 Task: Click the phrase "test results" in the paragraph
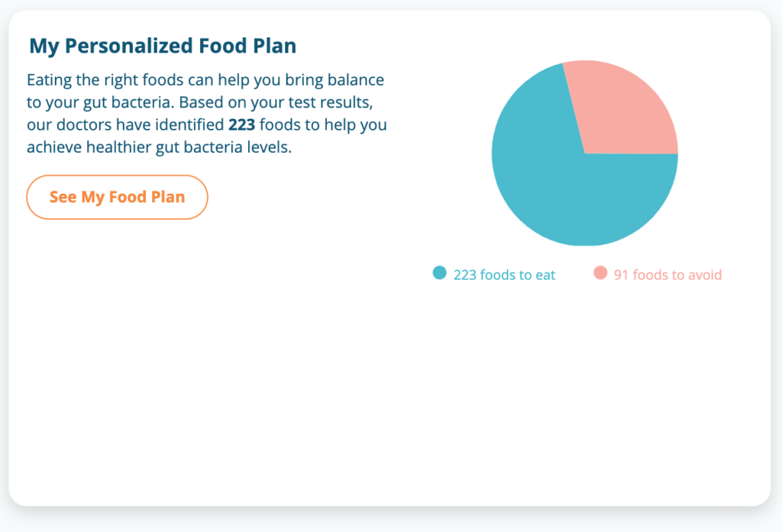[x=331, y=102]
